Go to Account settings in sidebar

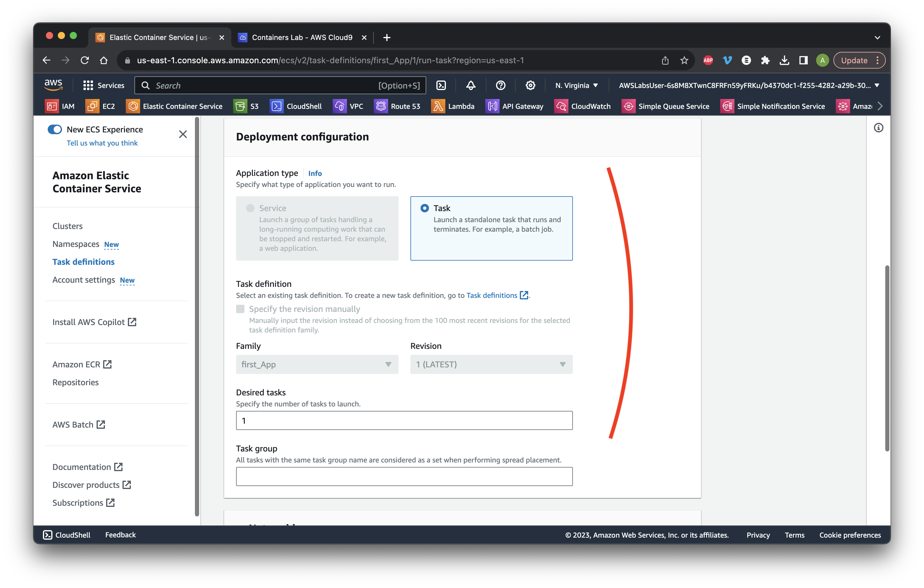[x=83, y=280]
